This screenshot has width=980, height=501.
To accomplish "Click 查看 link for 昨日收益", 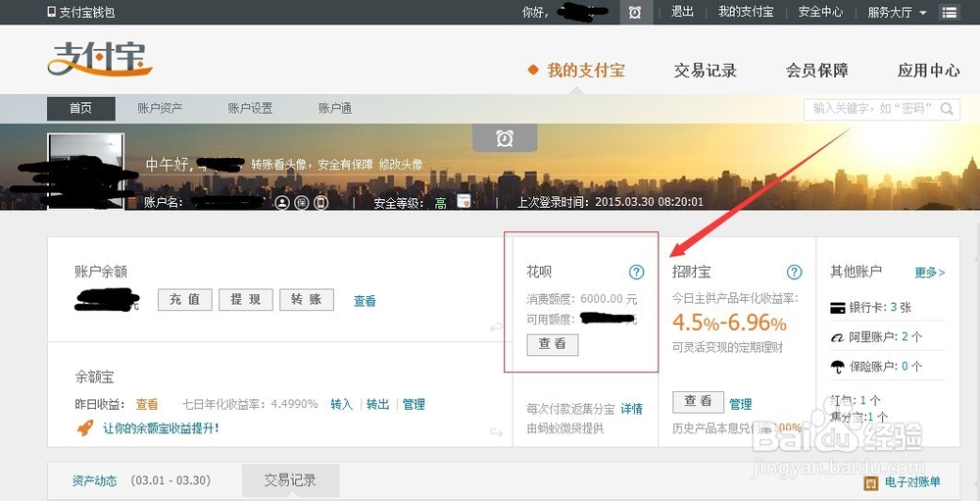I will pos(147,404).
